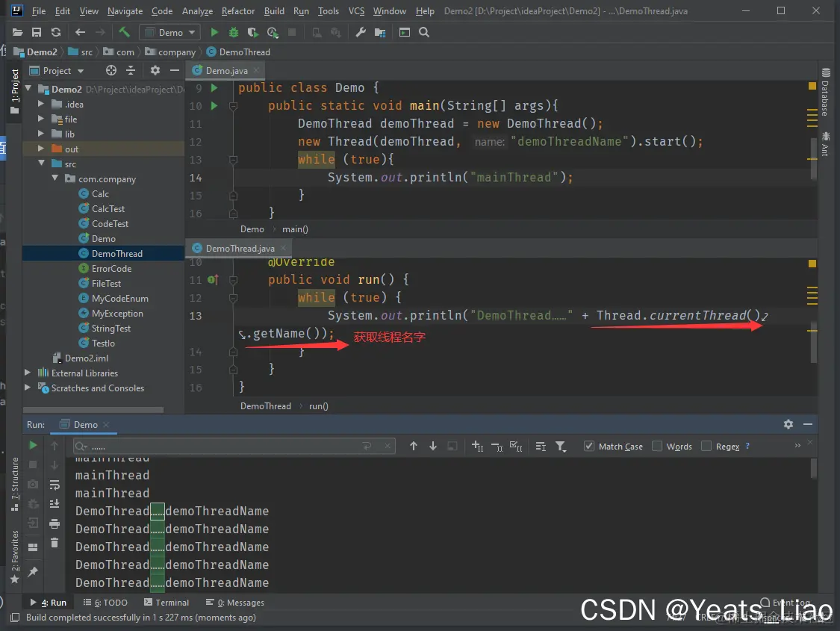This screenshot has width=840, height=631.
Task: Open the Refactor menu
Action: coord(238,10)
